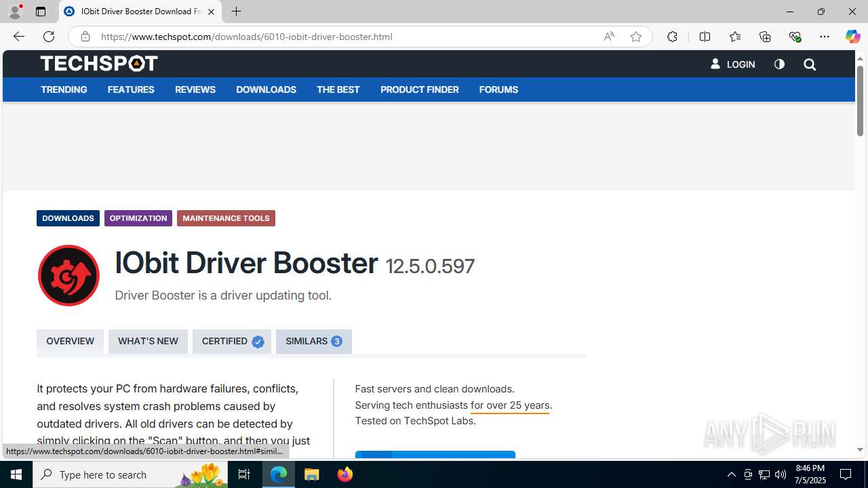868x488 pixels.
Task: Click the taskbar search box
Action: coord(130,474)
